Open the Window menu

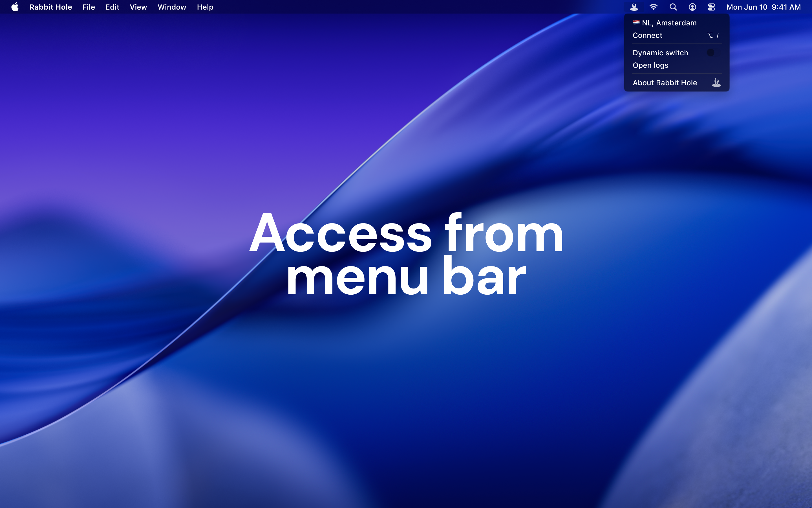[172, 7]
